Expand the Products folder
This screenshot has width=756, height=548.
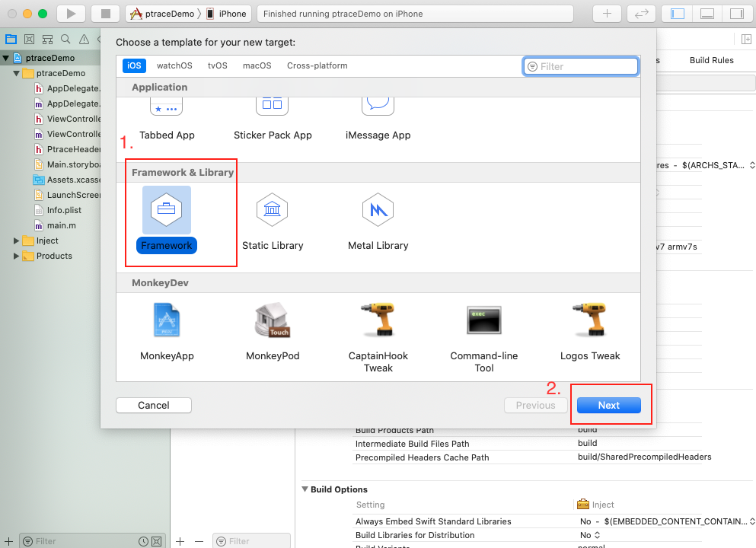point(17,256)
